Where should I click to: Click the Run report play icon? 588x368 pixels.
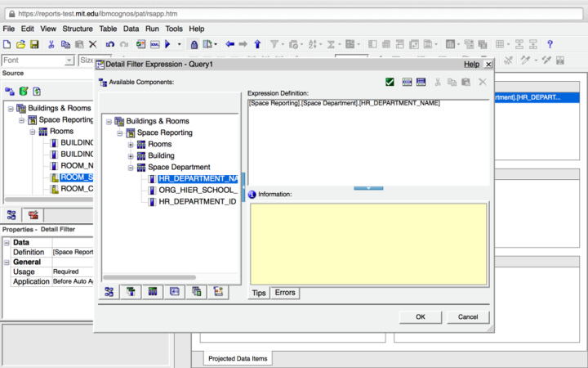click(x=167, y=44)
